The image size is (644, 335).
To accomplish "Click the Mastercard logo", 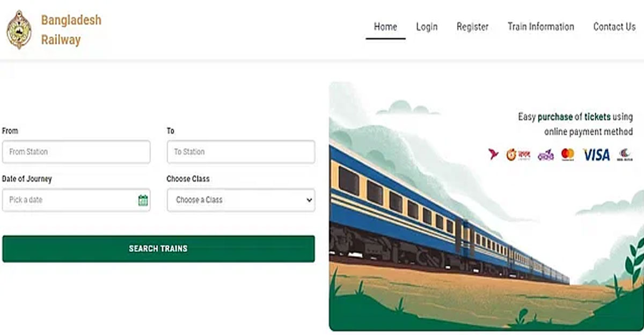I will coord(568,155).
